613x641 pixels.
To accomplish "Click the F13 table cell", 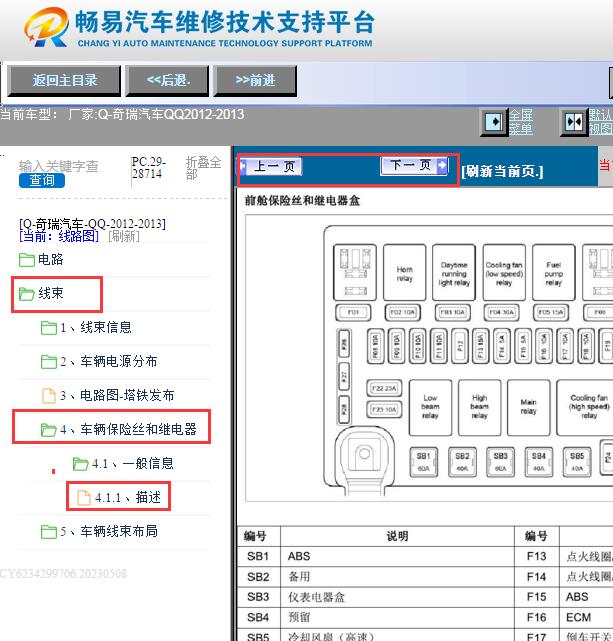I will [537, 556].
